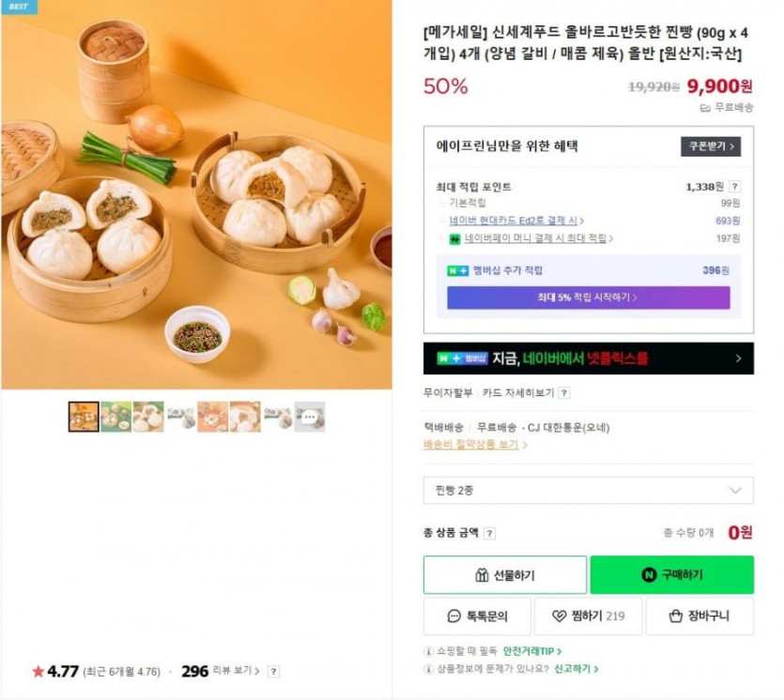Click the more-images thumbnail with ellipsis
784x700 pixels.
coord(310,417)
